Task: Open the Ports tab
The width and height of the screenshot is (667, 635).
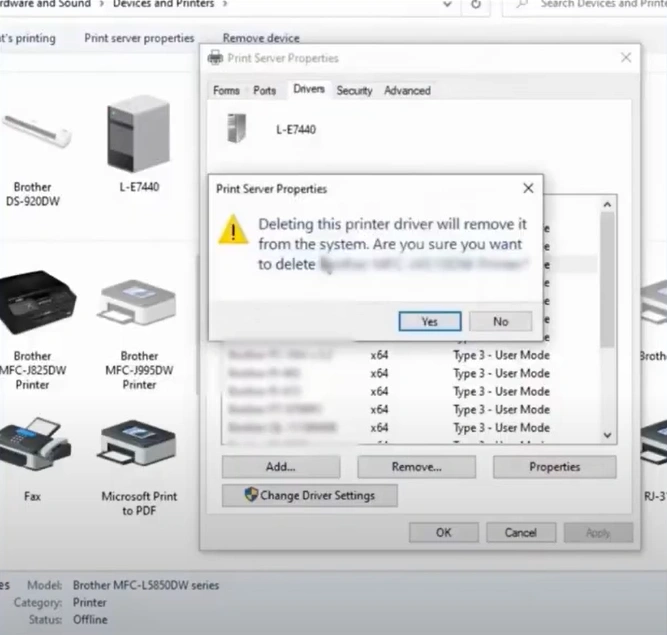Action: [265, 91]
